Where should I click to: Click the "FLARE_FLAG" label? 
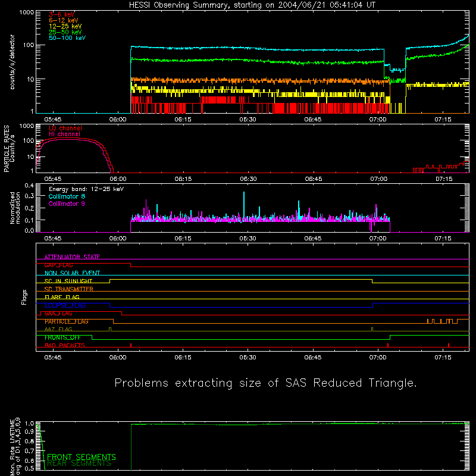(62, 297)
